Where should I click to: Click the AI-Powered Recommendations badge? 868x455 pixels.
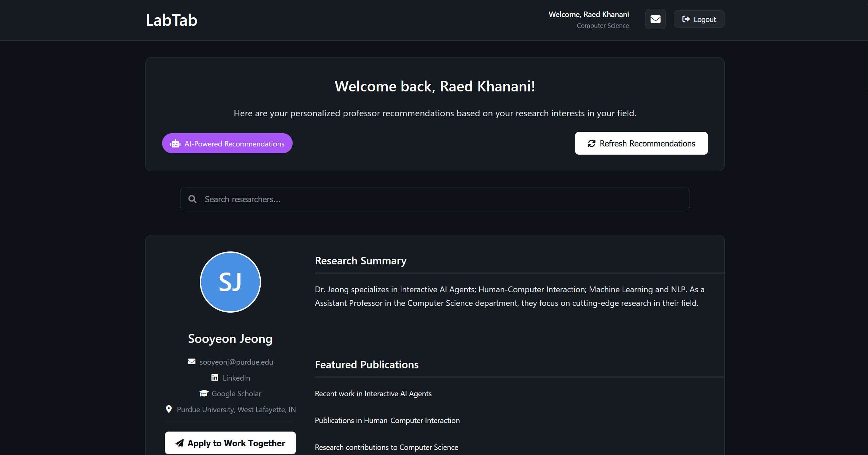click(227, 143)
